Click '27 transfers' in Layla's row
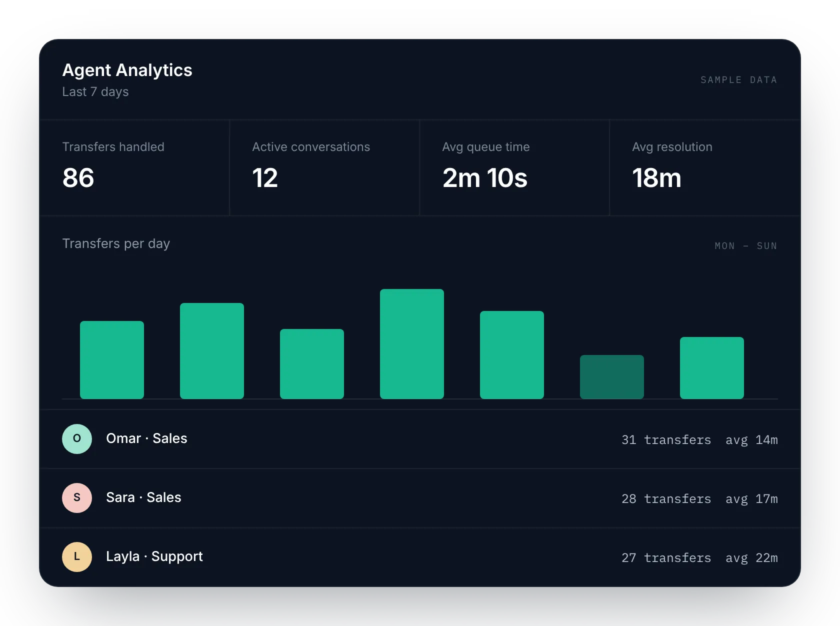The image size is (840, 626). click(x=666, y=558)
